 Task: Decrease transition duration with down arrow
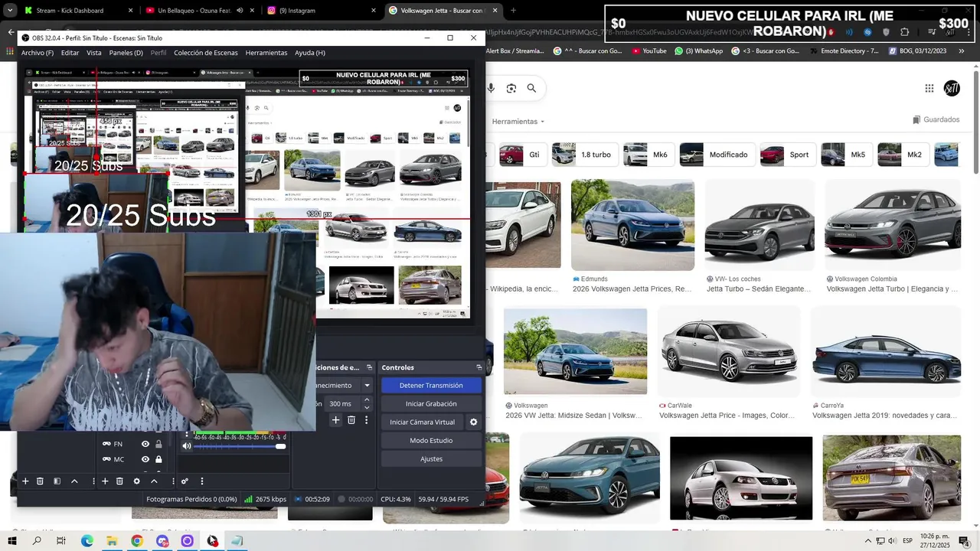coord(367,408)
